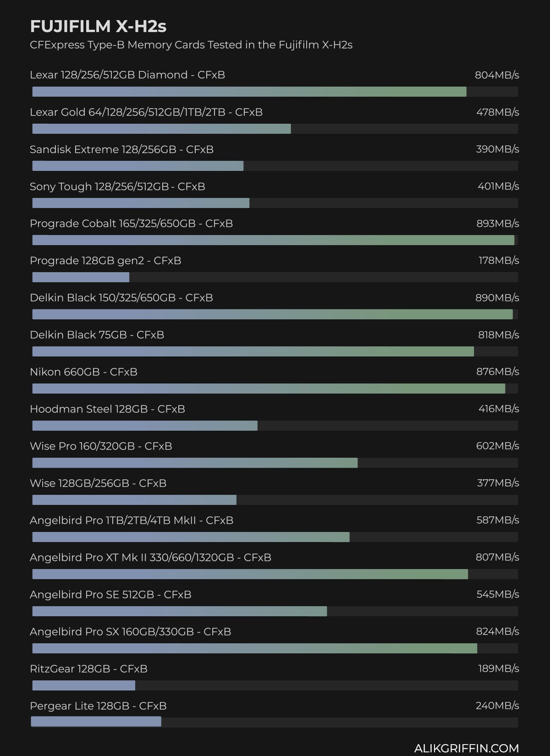Screen dimensions: 550x756
Task: Select the RitzGear 128GB 189MB/s value
Action: coord(498,668)
